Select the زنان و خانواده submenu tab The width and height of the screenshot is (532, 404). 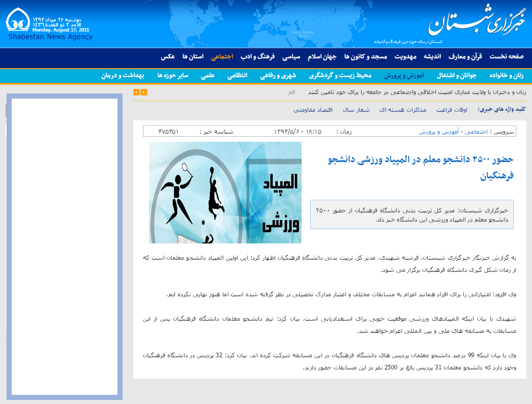pos(506,76)
